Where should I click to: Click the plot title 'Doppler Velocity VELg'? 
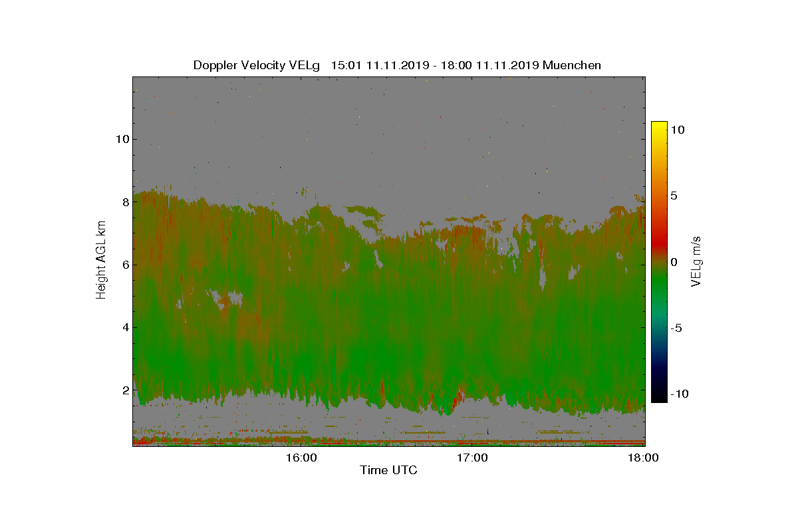point(257,65)
